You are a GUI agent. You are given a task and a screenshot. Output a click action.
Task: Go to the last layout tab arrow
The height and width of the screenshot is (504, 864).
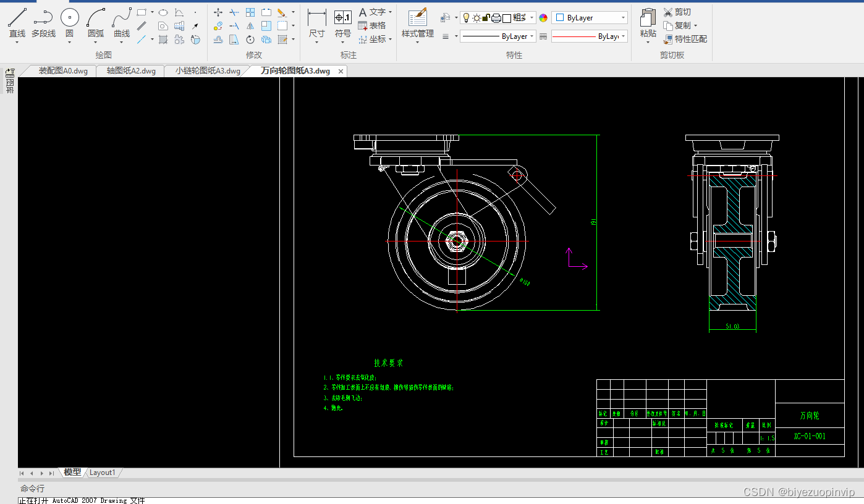point(51,473)
